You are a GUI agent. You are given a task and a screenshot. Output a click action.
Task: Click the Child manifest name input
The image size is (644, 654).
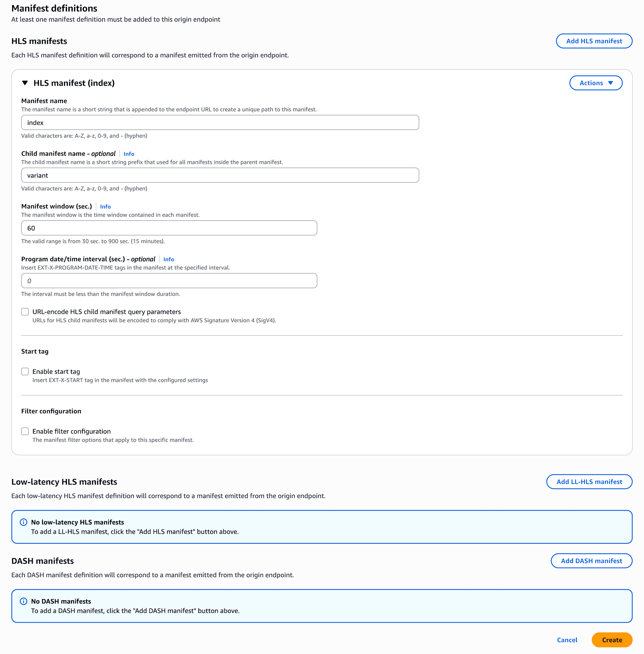[x=220, y=175]
